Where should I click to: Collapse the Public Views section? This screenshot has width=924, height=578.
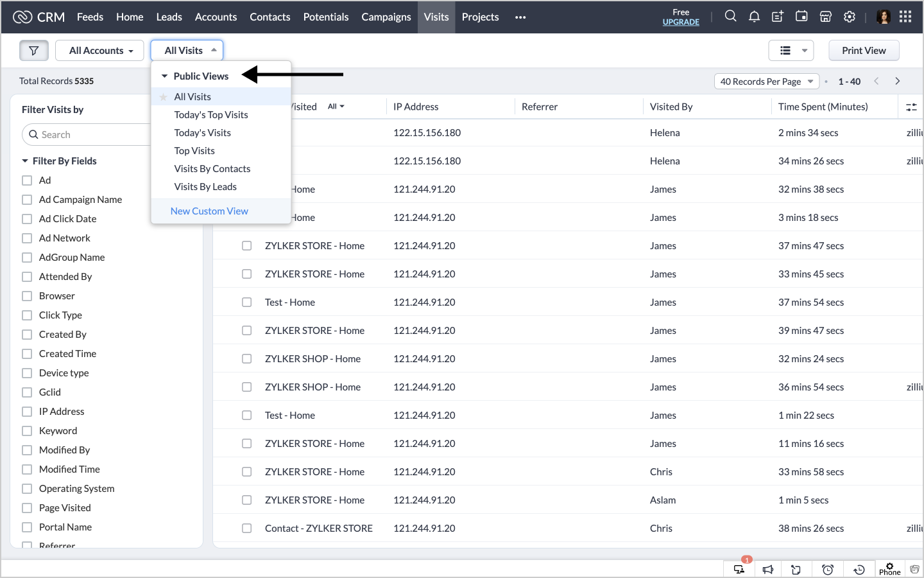click(165, 76)
